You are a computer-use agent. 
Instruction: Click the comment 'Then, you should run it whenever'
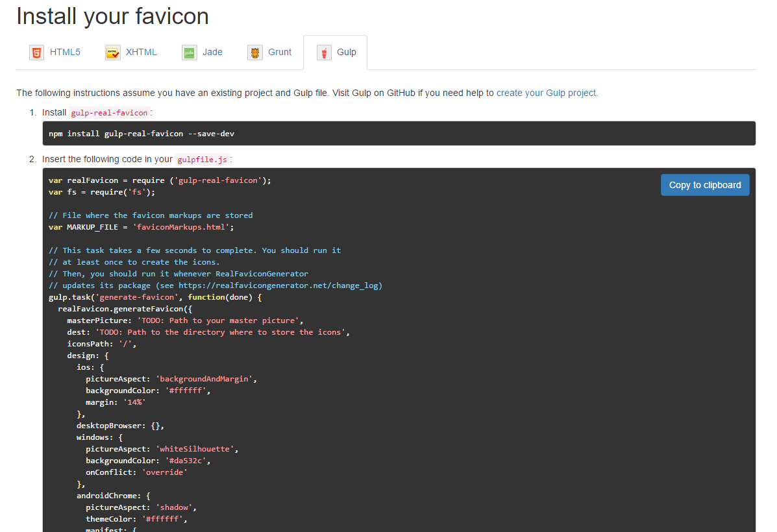click(x=179, y=274)
